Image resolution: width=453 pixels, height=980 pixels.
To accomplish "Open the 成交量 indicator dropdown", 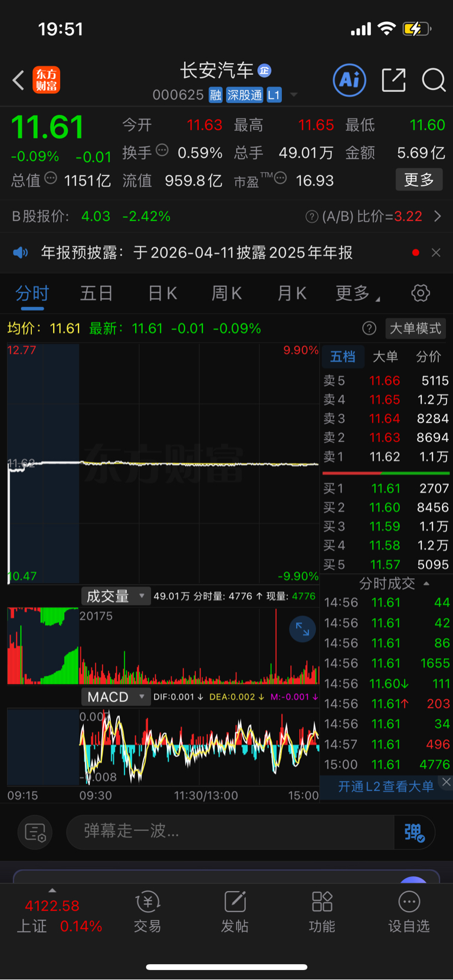I will tap(116, 596).
